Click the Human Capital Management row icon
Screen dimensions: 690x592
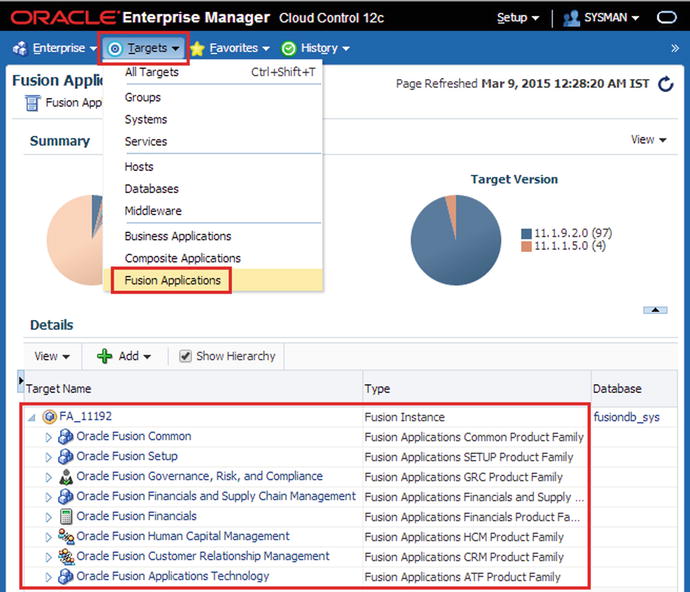(66, 537)
